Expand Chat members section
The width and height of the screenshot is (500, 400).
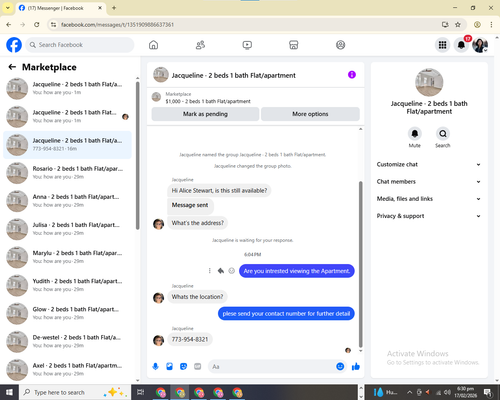pyautogui.click(x=429, y=182)
